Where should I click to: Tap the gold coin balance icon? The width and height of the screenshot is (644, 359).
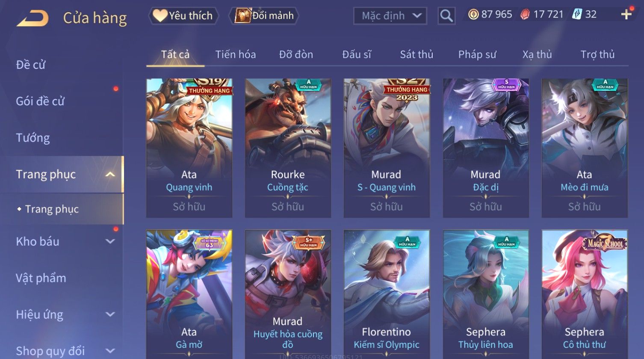(x=473, y=15)
